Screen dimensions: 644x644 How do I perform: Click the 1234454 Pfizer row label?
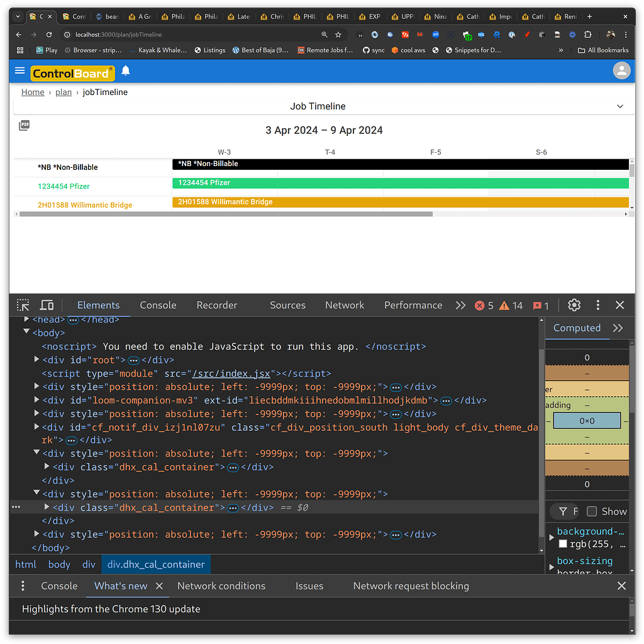pyautogui.click(x=64, y=186)
